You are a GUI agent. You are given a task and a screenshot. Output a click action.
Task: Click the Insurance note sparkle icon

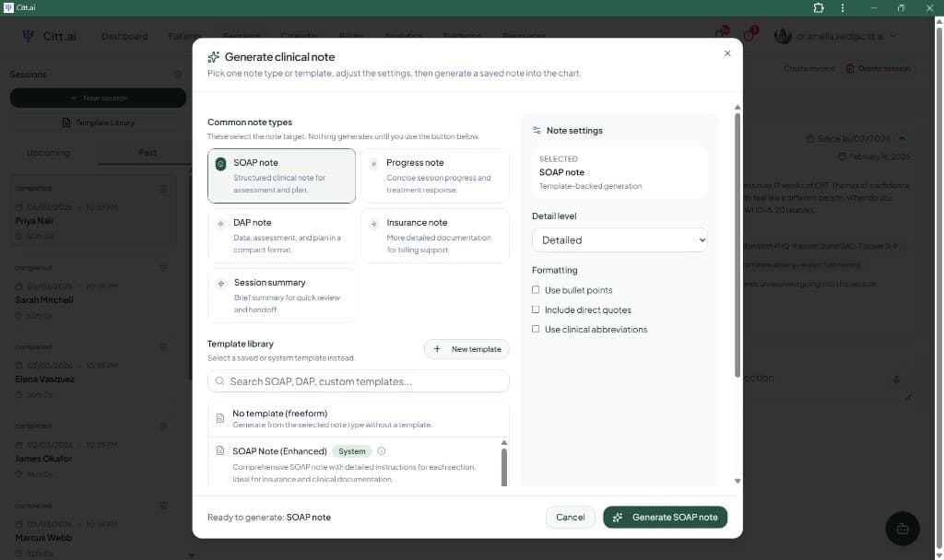(374, 224)
